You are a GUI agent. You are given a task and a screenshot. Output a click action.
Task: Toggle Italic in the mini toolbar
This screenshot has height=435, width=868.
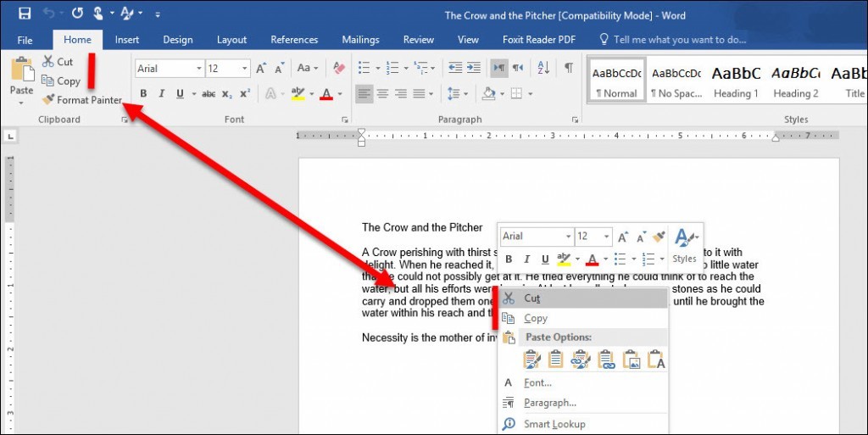coord(527,259)
